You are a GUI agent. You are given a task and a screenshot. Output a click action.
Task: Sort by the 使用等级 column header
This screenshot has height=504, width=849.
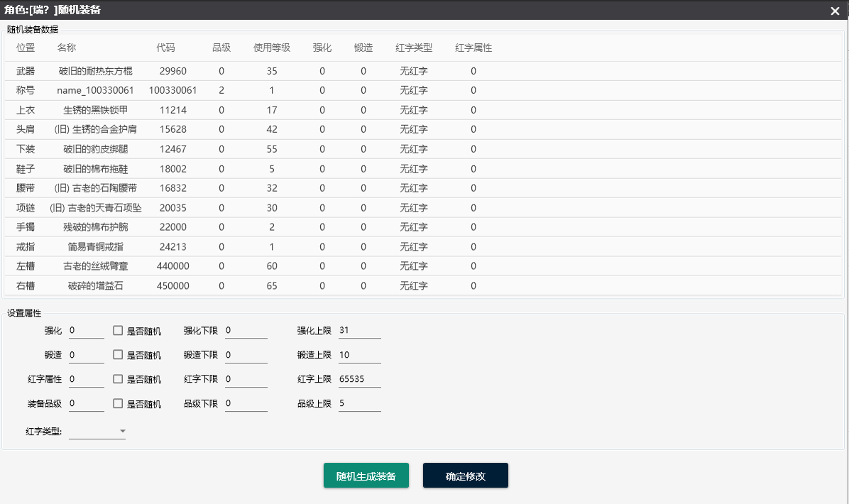pos(272,48)
